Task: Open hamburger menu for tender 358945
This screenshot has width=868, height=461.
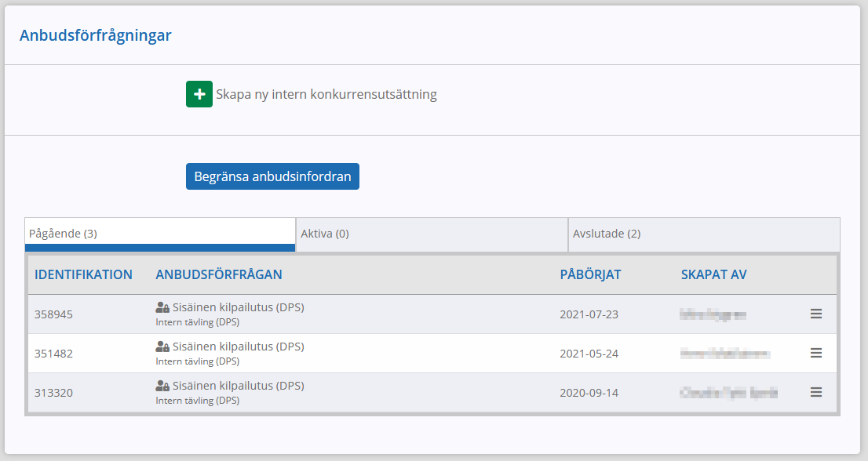Action: coord(816,314)
